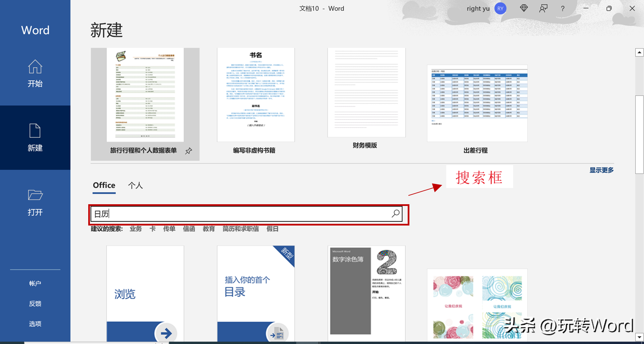Search suggested term 简历和求职信

click(241, 229)
